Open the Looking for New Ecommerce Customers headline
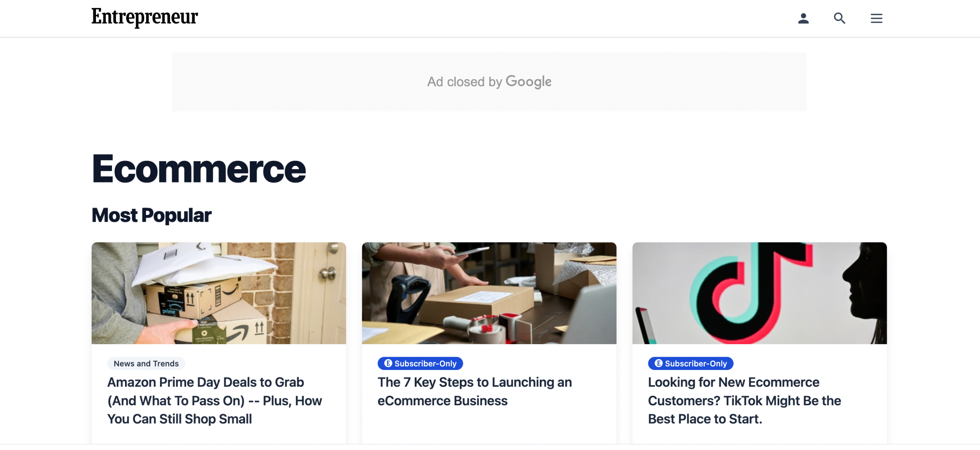Viewport: 980px width, 450px height. pos(744,401)
